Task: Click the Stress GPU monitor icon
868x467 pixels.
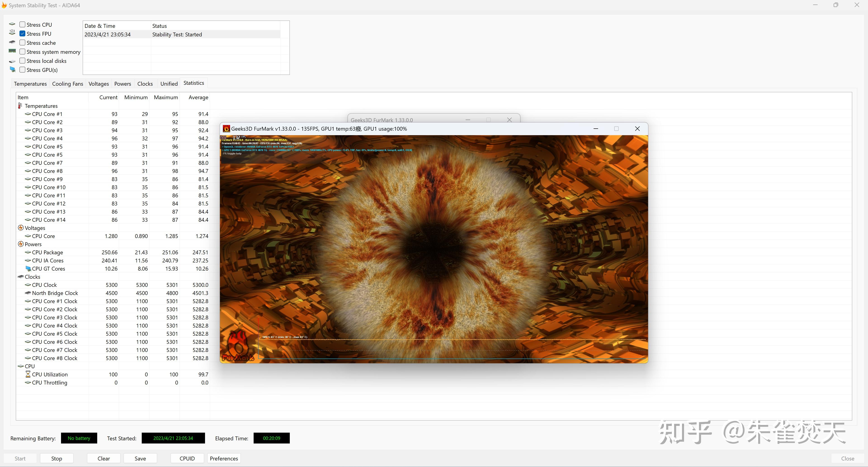Action: point(12,69)
